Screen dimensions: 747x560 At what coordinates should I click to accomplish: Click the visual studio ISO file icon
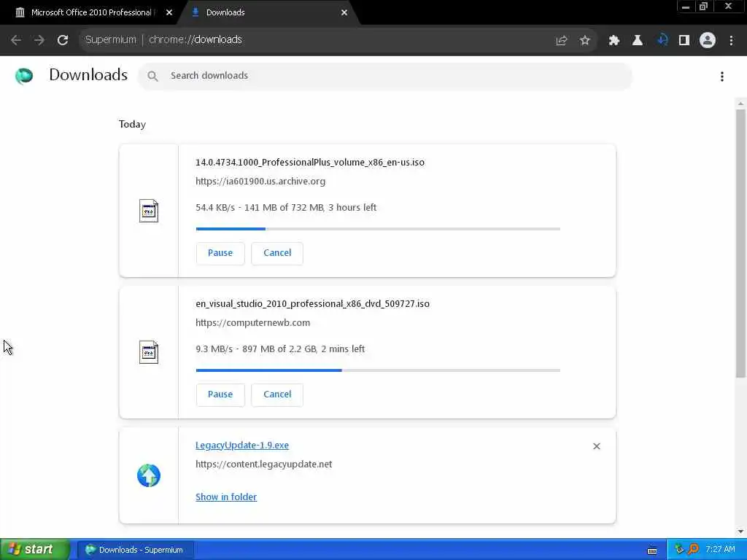(149, 352)
